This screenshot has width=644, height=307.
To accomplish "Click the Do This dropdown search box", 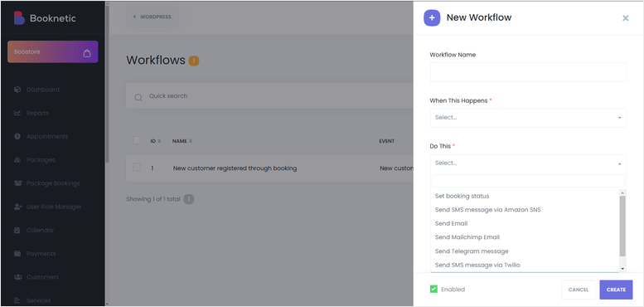I will 528,181.
